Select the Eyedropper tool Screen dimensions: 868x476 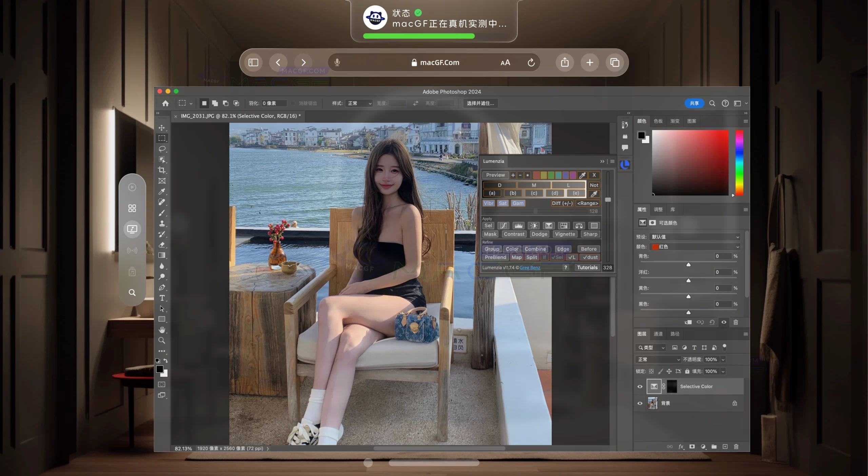[x=162, y=192]
